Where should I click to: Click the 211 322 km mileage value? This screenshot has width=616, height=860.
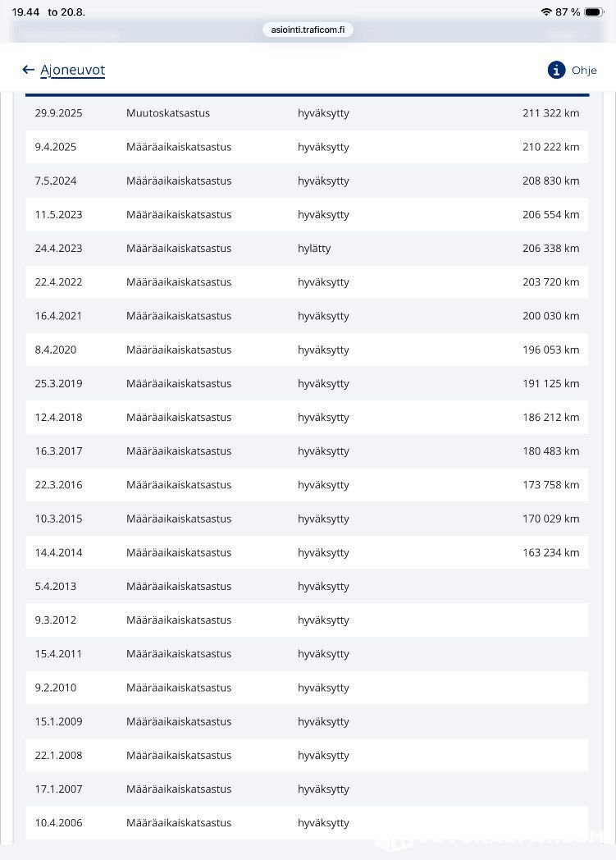point(550,113)
